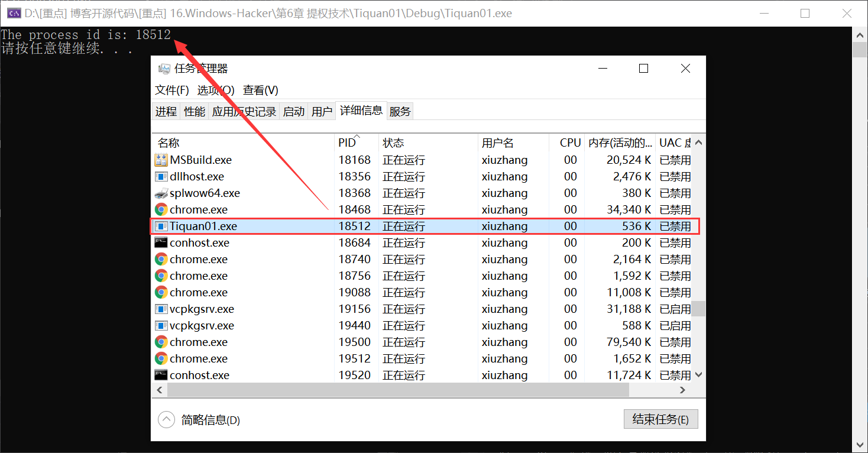The height and width of the screenshot is (453, 868).
Task: Click the horizontal scrollbar left arrow
Action: (x=160, y=390)
